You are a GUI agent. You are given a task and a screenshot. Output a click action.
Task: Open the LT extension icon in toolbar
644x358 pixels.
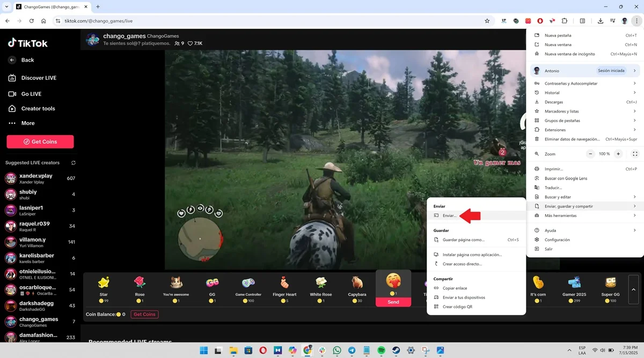[x=504, y=21]
